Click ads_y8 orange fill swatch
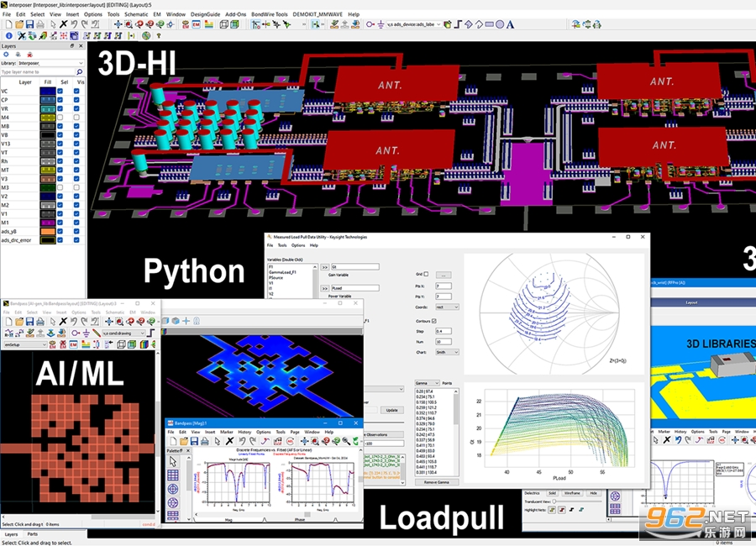Screen dimensions: 756x546 [x=48, y=231]
